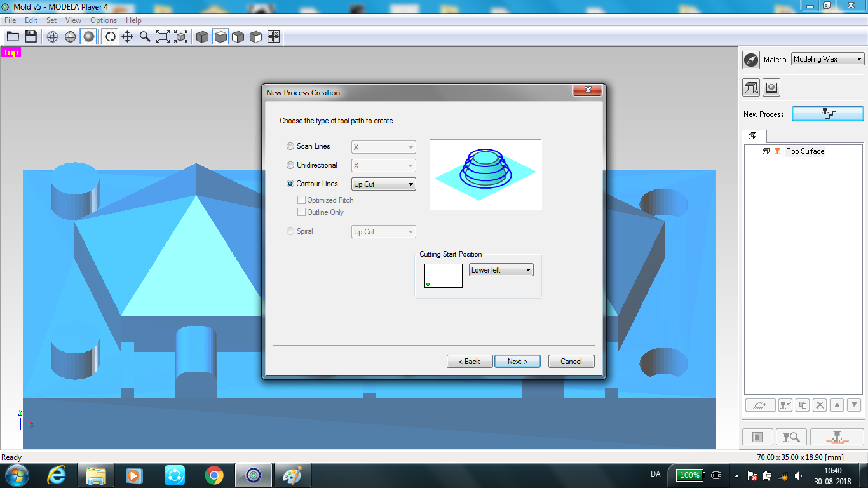Click the cutting start position preview box
Image resolution: width=868 pixels, height=488 pixels.
[x=444, y=276]
